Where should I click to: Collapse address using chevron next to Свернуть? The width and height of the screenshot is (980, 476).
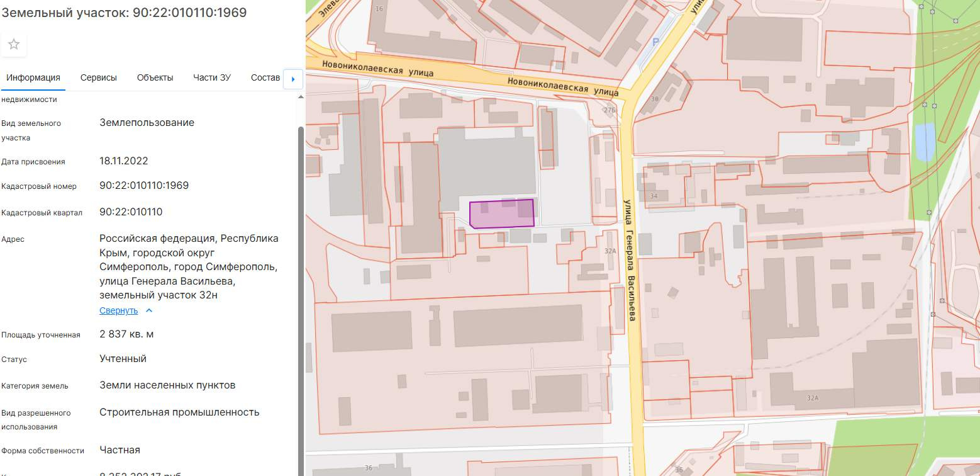(x=149, y=310)
